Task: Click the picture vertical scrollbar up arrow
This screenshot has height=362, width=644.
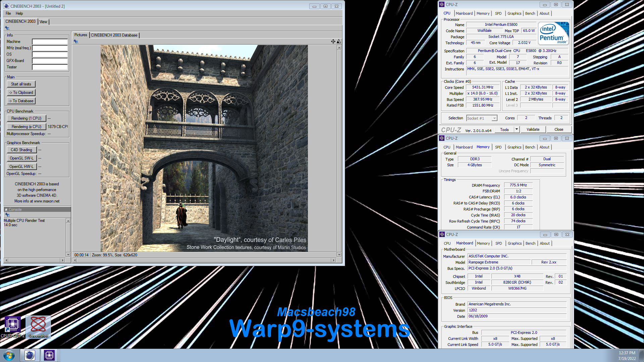Action: click(339, 48)
